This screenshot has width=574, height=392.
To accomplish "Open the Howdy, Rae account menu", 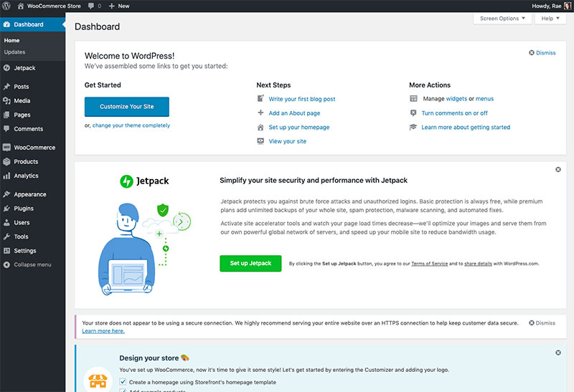I will pyautogui.click(x=551, y=6).
